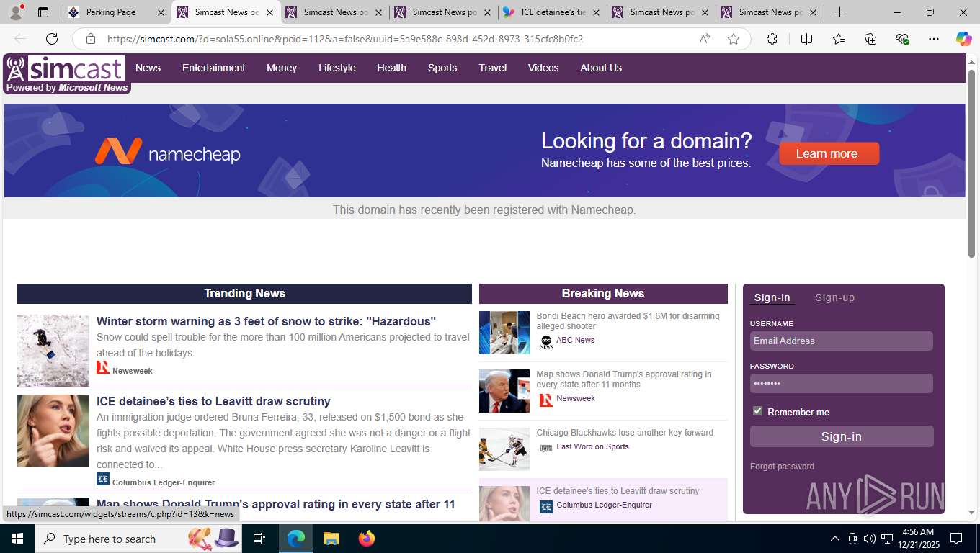980x553 pixels.
Task: Go to the Health section
Action: [x=392, y=68]
